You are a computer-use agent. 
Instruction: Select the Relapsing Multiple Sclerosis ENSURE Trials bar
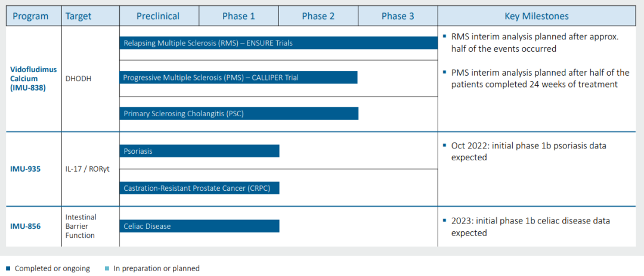pyautogui.click(x=278, y=43)
